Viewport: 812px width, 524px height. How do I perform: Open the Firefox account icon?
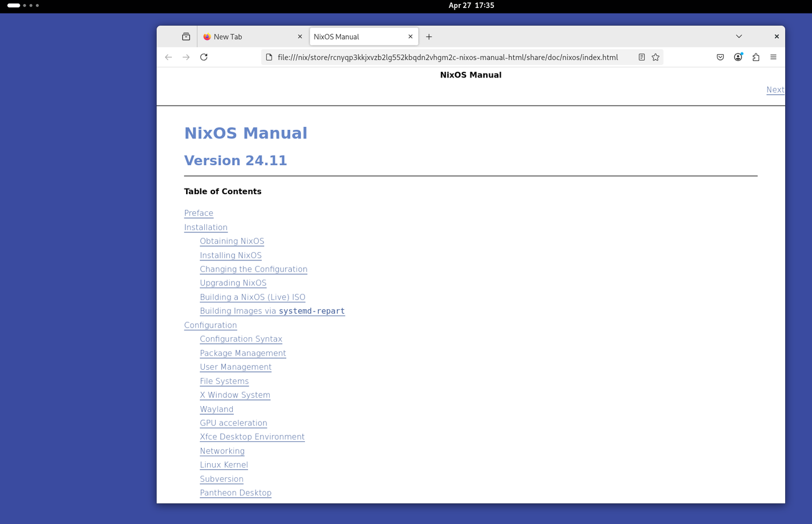(738, 57)
